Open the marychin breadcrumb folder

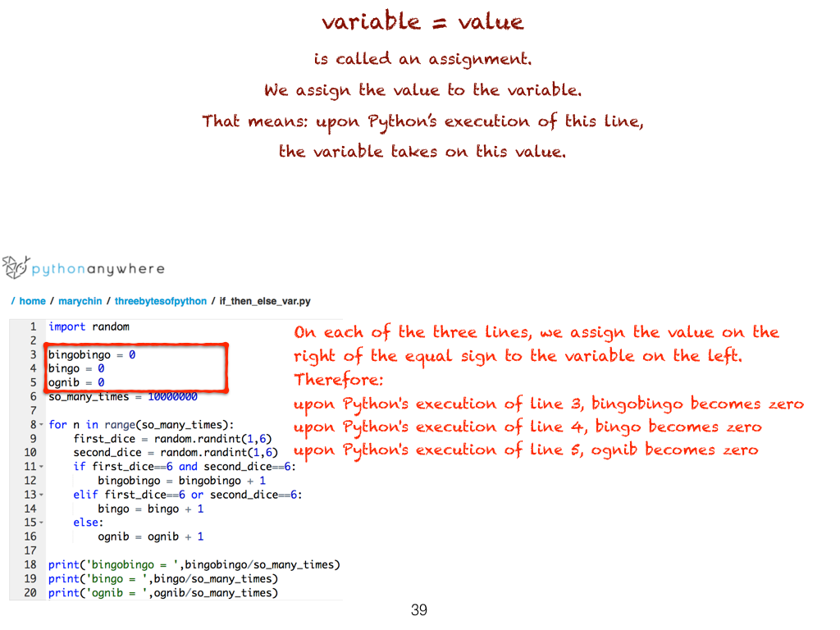click(x=80, y=301)
